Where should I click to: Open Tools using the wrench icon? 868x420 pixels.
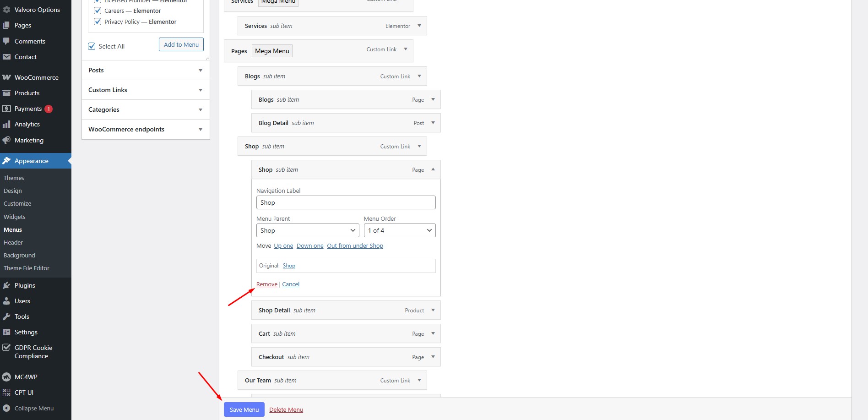6,316
